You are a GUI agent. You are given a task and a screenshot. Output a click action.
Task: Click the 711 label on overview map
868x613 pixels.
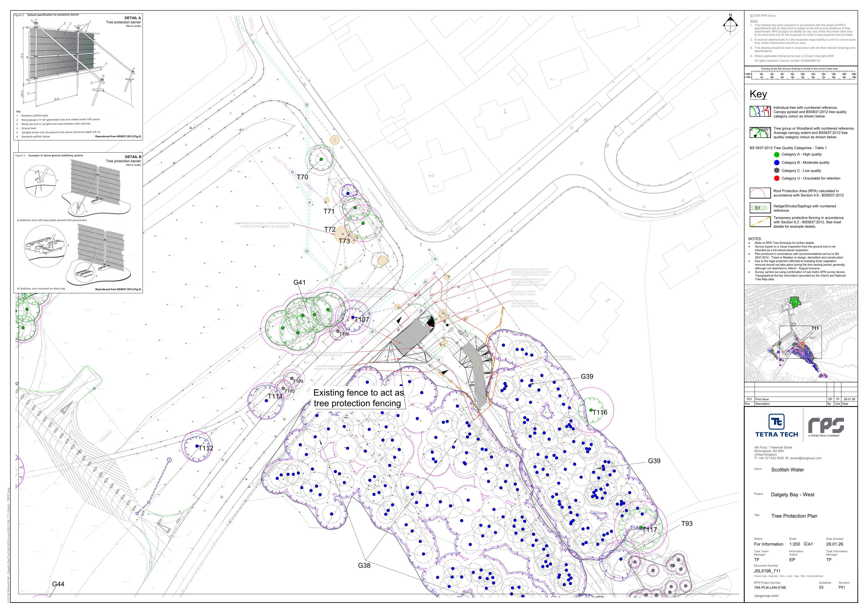815,328
